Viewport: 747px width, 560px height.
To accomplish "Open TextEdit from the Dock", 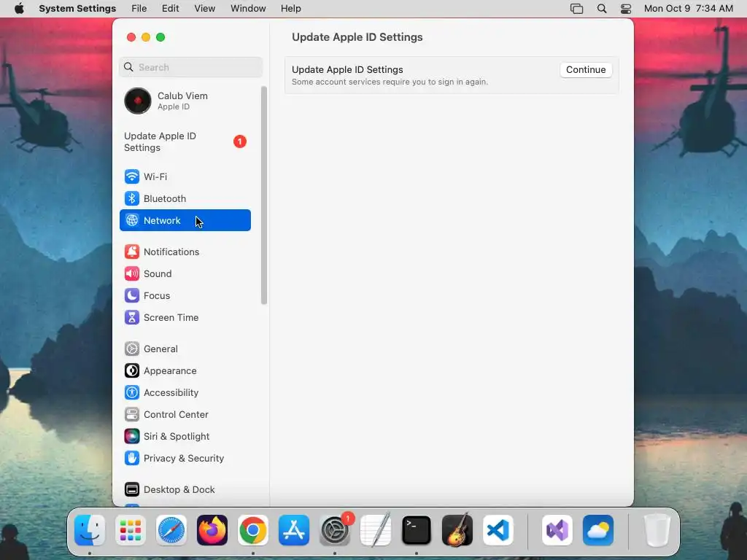I will (376, 530).
